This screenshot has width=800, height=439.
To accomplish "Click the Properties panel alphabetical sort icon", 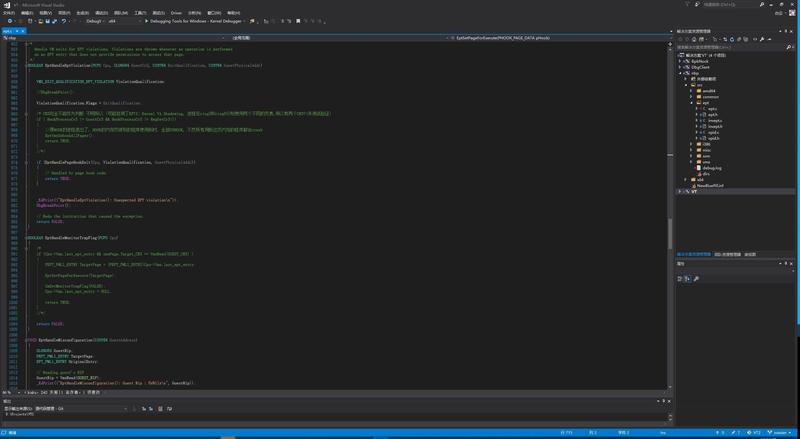I will click(688, 279).
